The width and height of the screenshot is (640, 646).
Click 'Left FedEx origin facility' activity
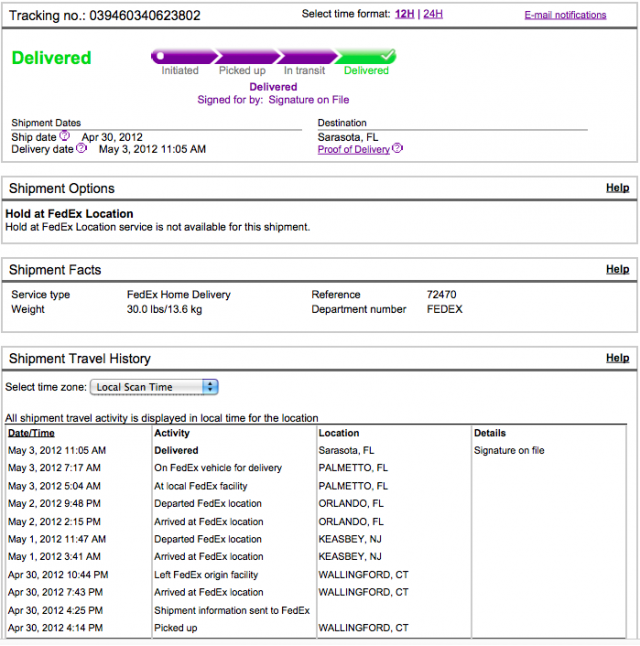(206, 575)
